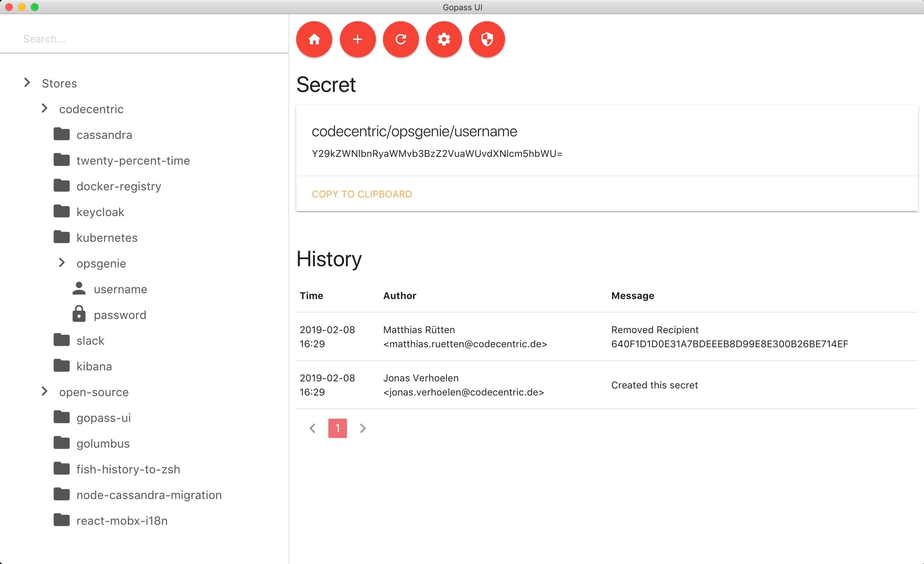Collapse the codecentric store chevron
The width and height of the screenshot is (924, 564).
click(x=44, y=108)
